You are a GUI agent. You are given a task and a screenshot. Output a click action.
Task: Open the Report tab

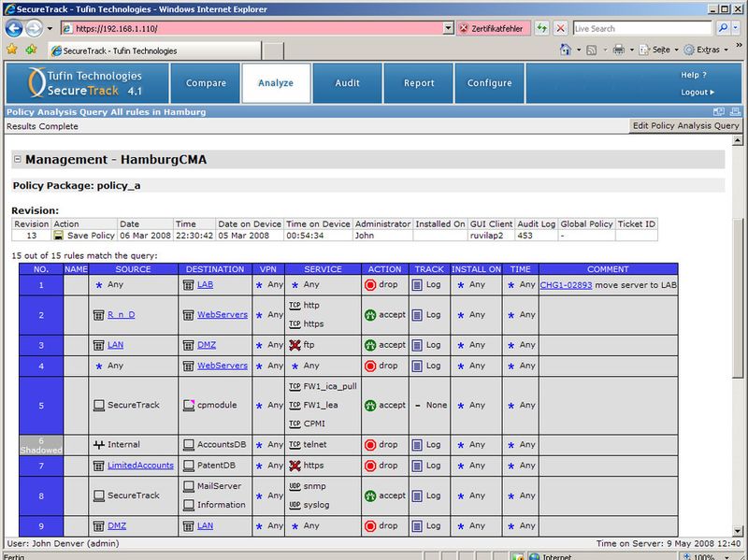(x=418, y=83)
